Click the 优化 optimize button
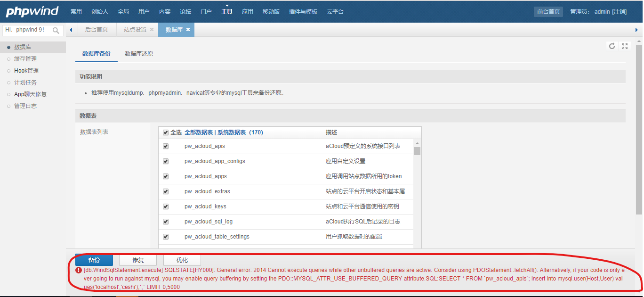644x297 pixels. 182,260
